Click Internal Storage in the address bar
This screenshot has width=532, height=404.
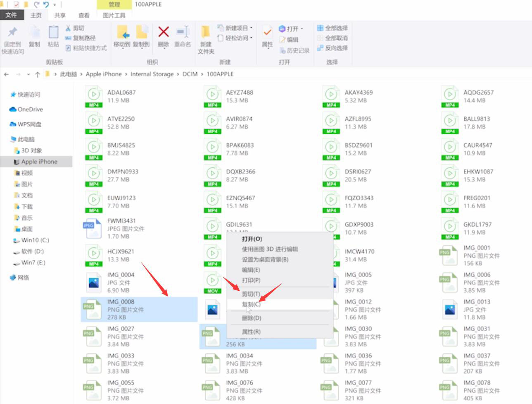[x=152, y=74]
